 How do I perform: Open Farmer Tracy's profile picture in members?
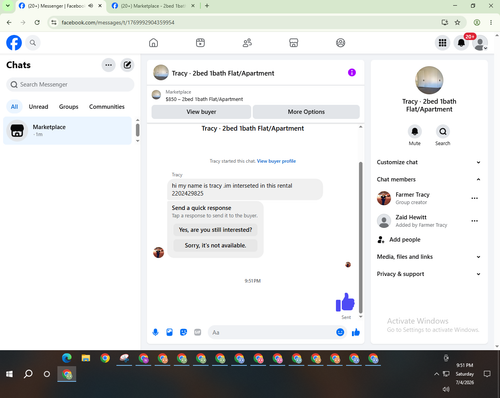pos(384,198)
